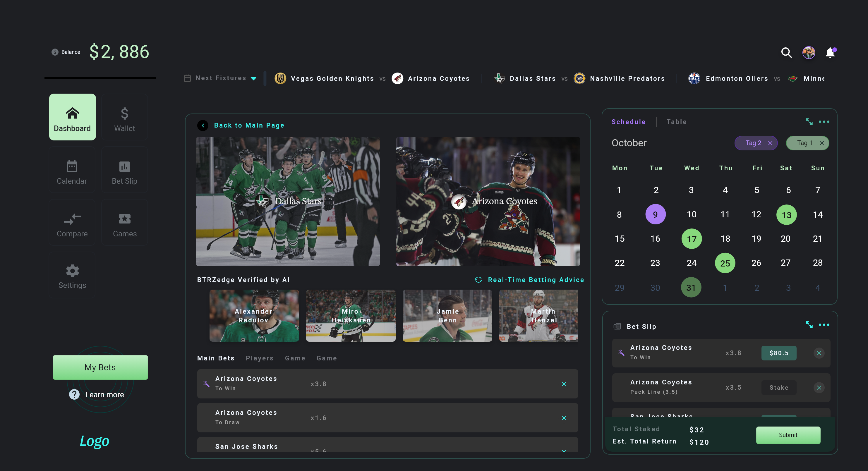Open the Calendar sidebar tile

[x=72, y=170]
